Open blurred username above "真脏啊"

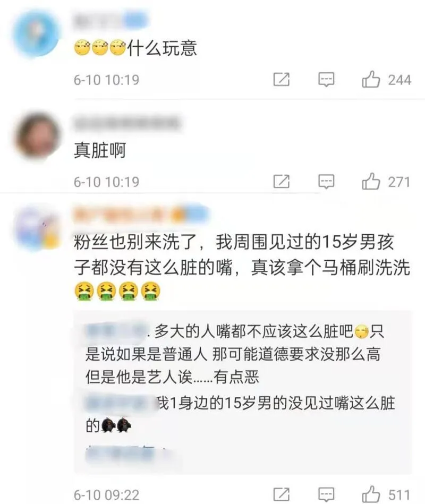point(127,123)
